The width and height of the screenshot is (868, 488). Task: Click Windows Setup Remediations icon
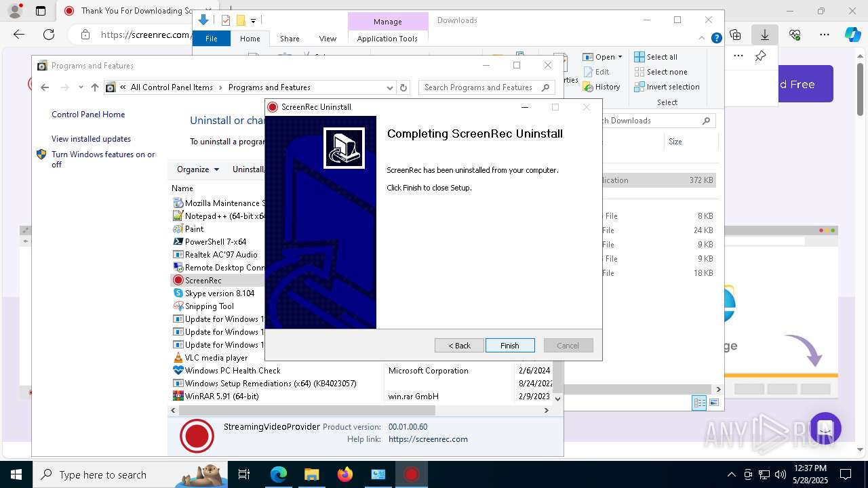[x=178, y=384]
